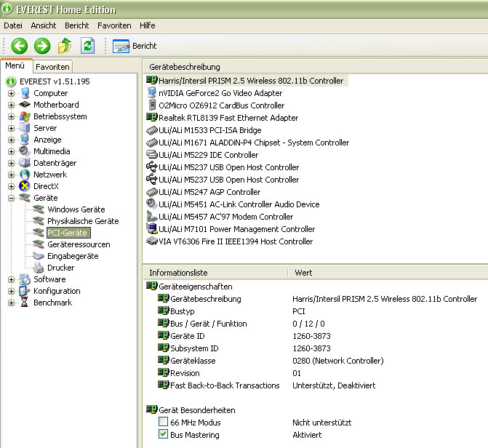488x448 pixels.
Task: Toggle the 66 MHz Modus checkbox
Action: tap(163, 422)
